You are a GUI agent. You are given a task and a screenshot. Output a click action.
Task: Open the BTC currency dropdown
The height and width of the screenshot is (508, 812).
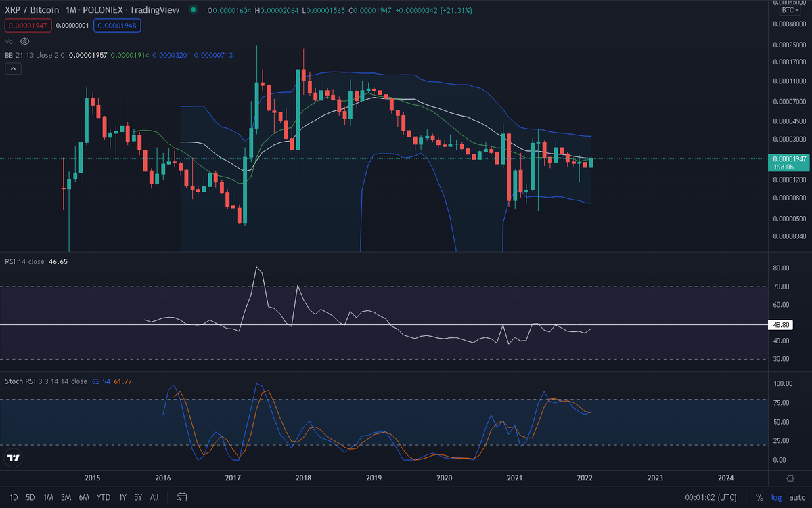tap(790, 10)
